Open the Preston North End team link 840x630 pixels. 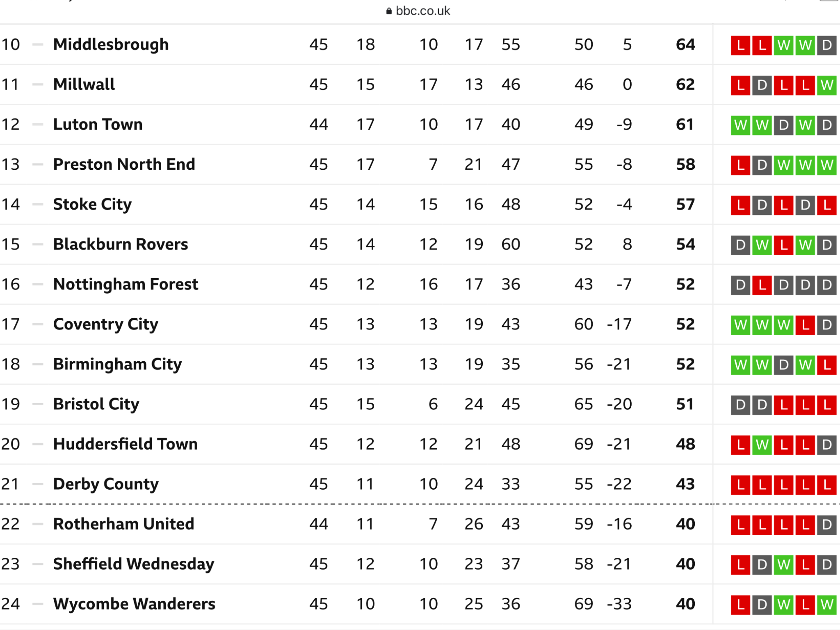point(124,164)
